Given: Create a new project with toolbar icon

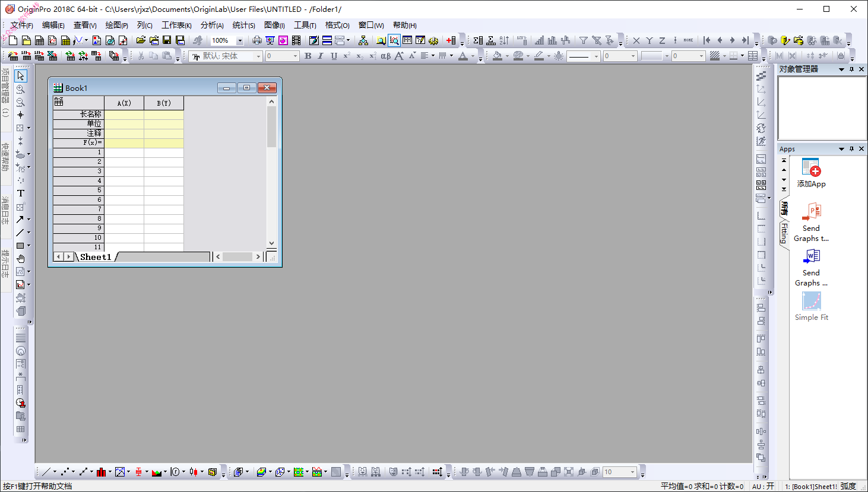Looking at the screenshot, I should (13, 40).
